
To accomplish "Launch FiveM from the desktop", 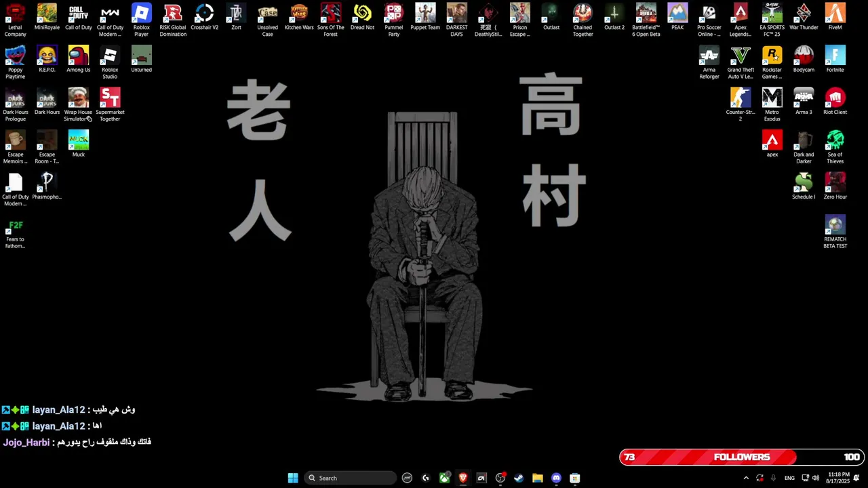I will pos(835,17).
